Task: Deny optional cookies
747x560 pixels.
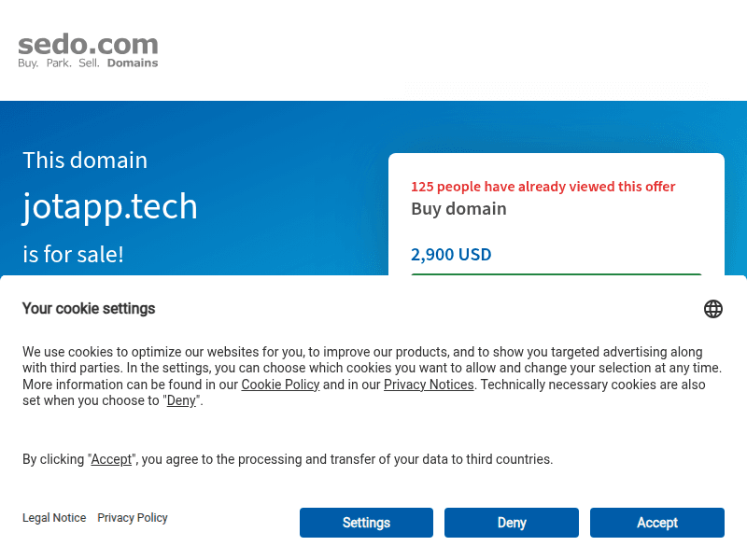Action: 511,523
